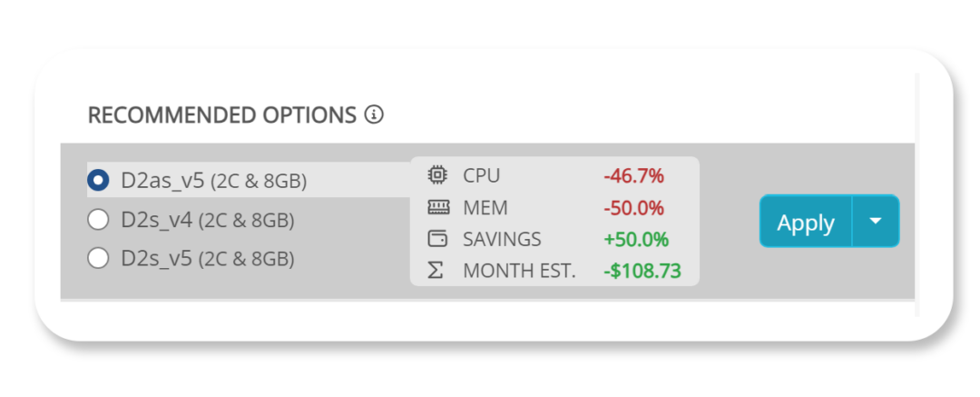Click the SAVINGS label text
This screenshot has width=980, height=397.
click(x=502, y=240)
